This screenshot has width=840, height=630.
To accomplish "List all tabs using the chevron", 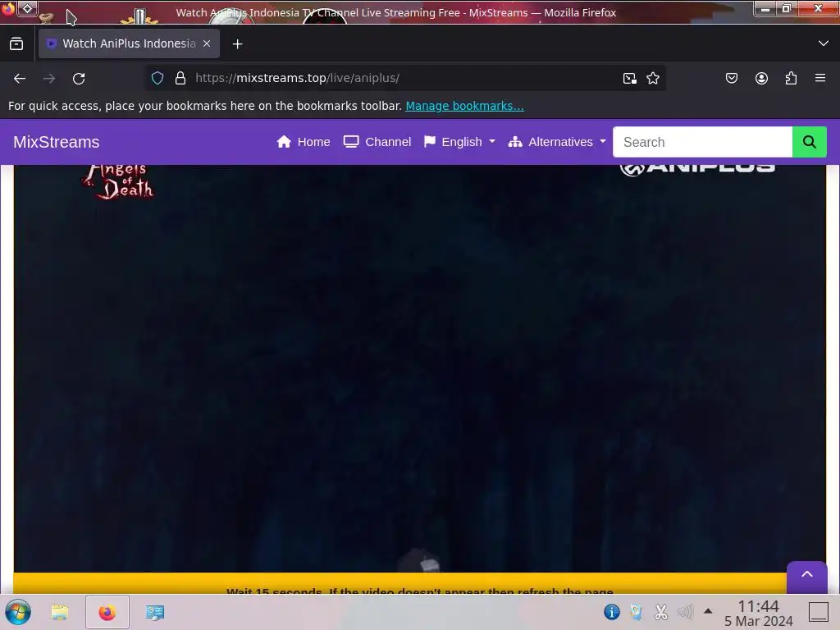I will click(824, 43).
